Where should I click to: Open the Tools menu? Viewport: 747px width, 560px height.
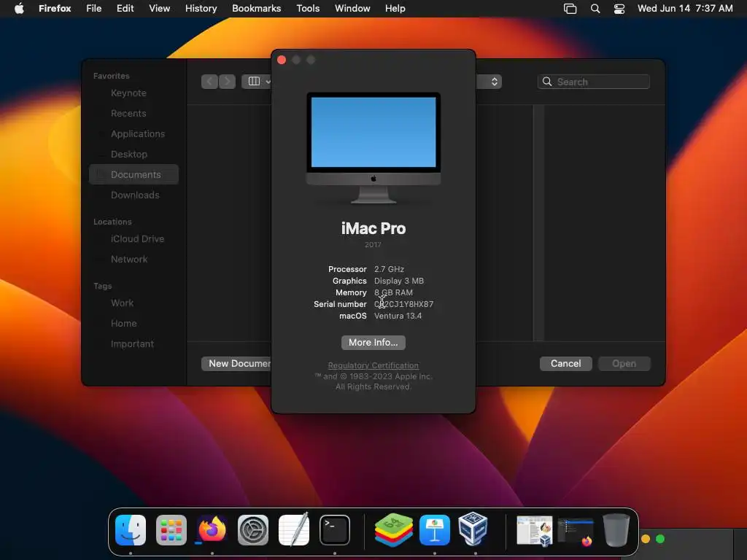[x=308, y=8]
